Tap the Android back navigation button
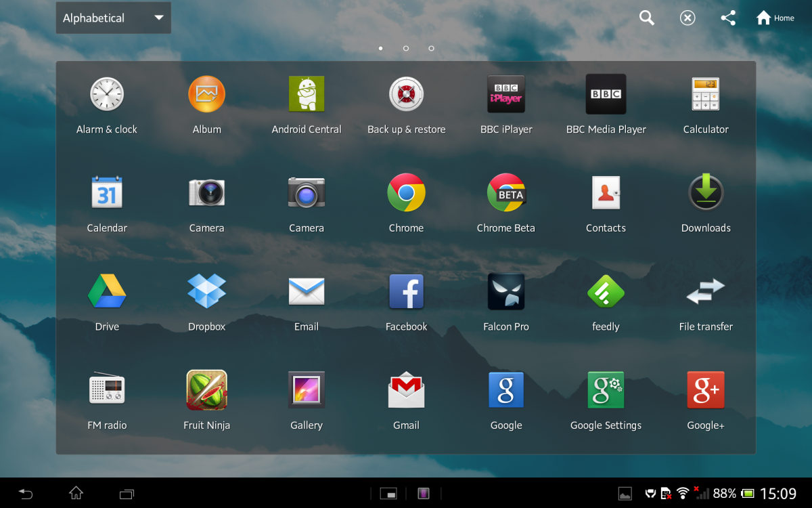This screenshot has height=508, width=812. pos(26,493)
